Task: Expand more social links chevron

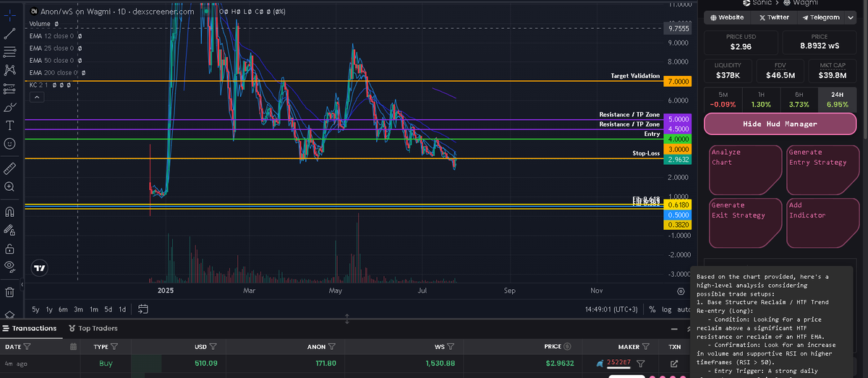Action: [x=851, y=17]
